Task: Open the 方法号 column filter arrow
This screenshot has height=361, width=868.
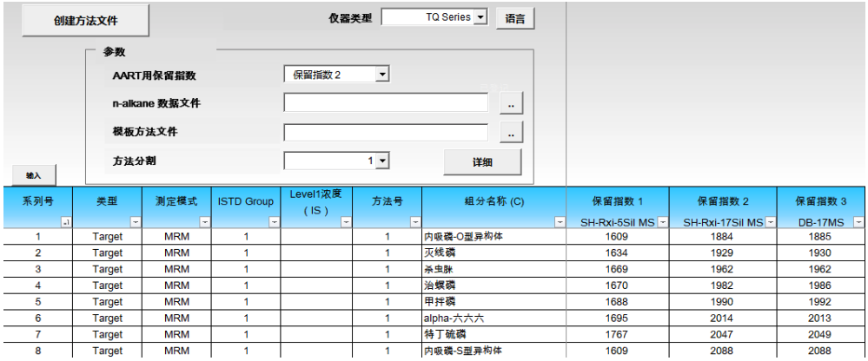Action: point(414,223)
